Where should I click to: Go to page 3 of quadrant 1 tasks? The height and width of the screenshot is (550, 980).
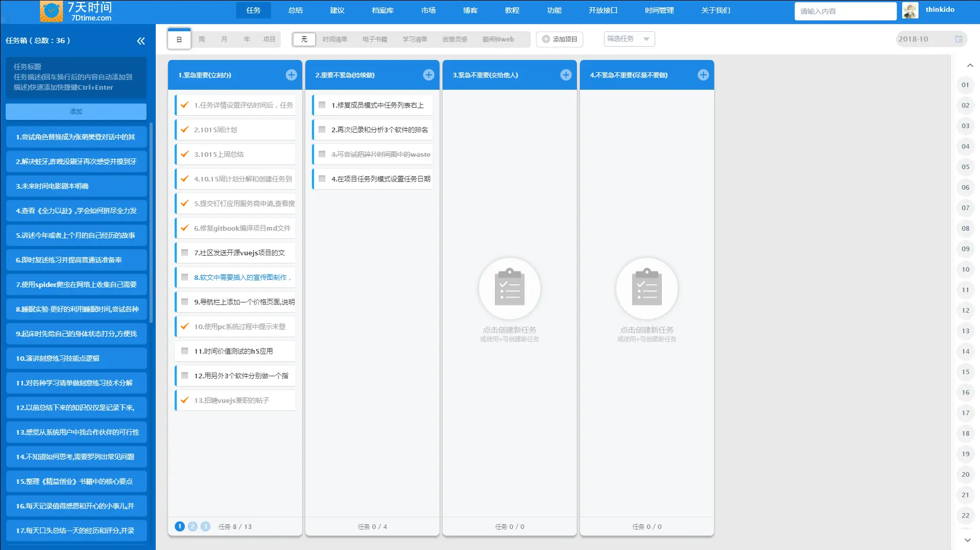click(x=205, y=526)
